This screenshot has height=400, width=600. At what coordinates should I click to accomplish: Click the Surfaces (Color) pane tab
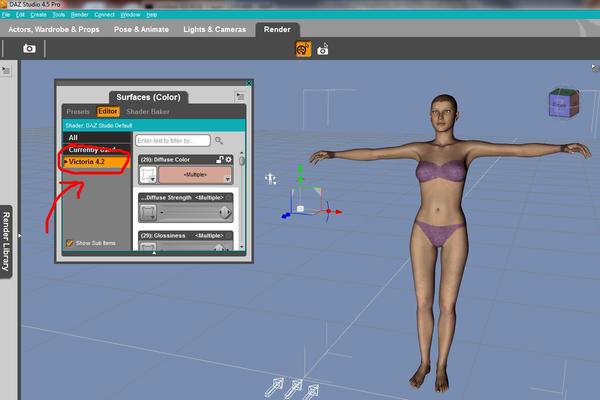point(148,97)
